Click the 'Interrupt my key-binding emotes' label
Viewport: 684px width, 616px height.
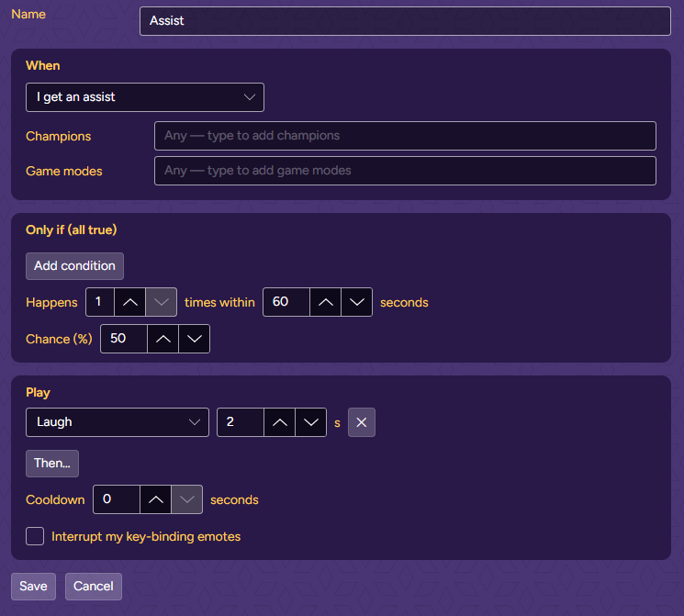click(x=146, y=537)
